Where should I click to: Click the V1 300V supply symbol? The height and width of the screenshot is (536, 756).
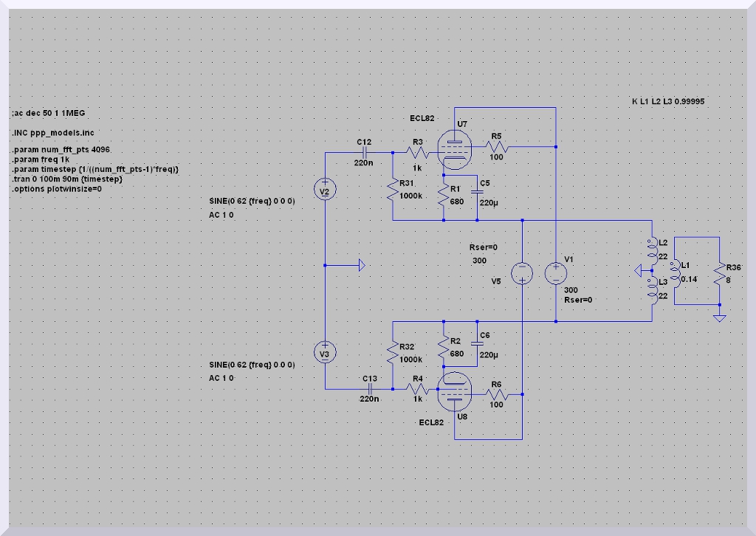[556, 273]
